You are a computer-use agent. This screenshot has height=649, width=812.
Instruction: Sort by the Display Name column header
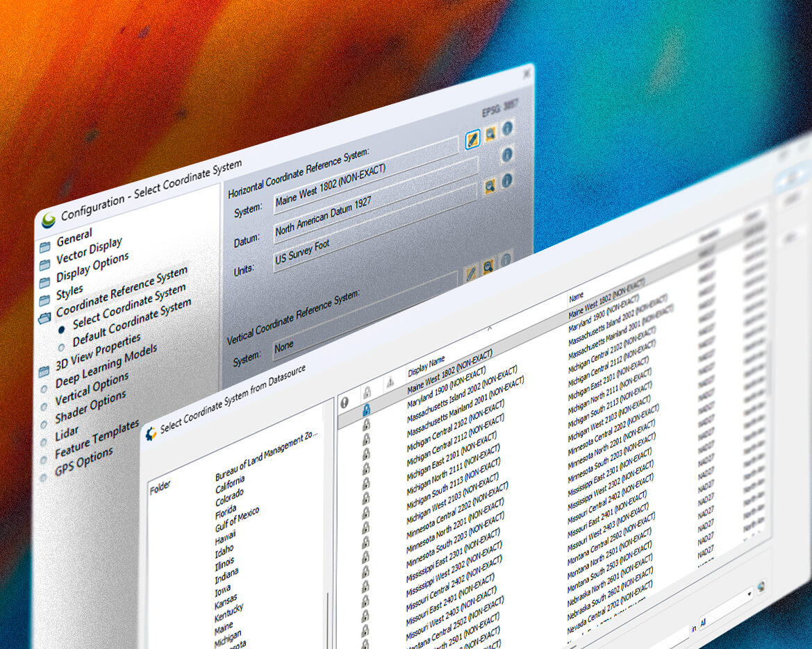click(426, 366)
